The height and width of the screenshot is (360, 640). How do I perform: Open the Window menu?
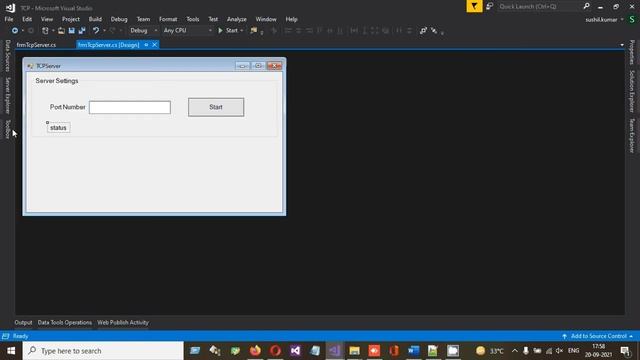(x=266, y=19)
